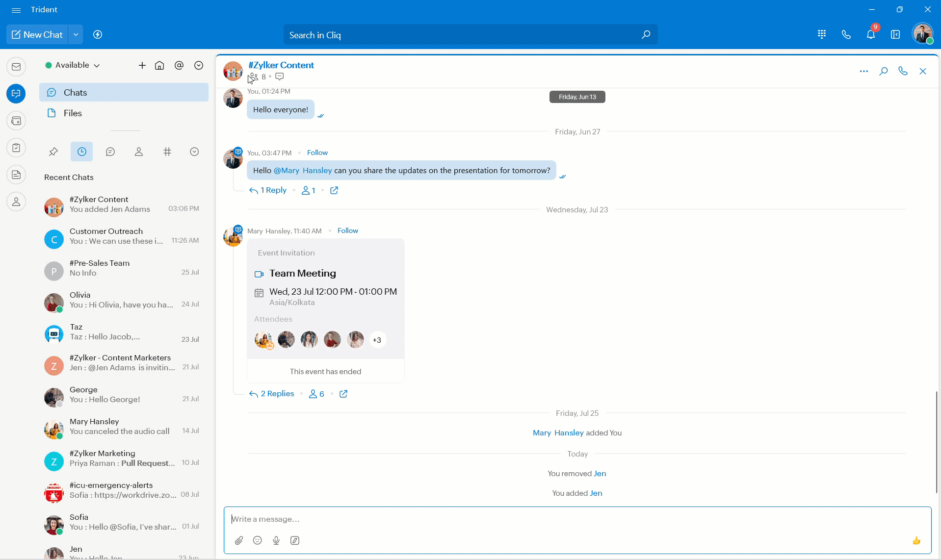Focus the Search in Cliq field
The image size is (941, 560).
tap(470, 35)
